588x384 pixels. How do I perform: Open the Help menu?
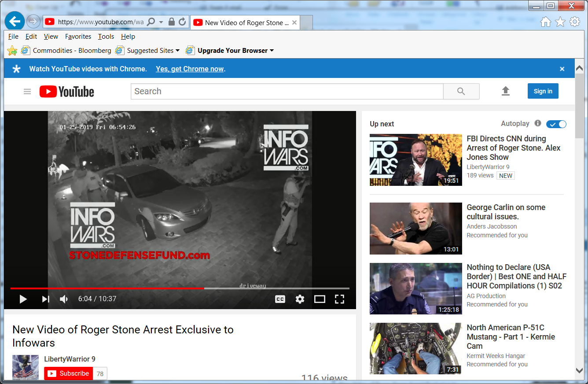[x=128, y=37]
